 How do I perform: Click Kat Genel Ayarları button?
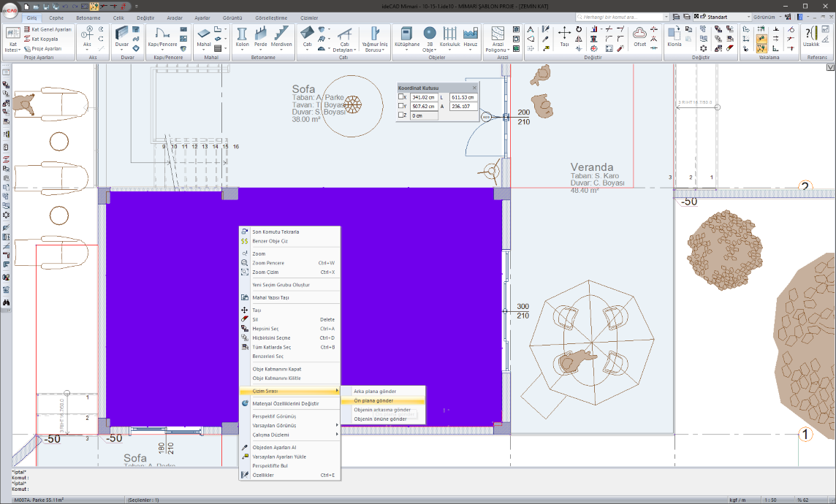pyautogui.click(x=50, y=30)
